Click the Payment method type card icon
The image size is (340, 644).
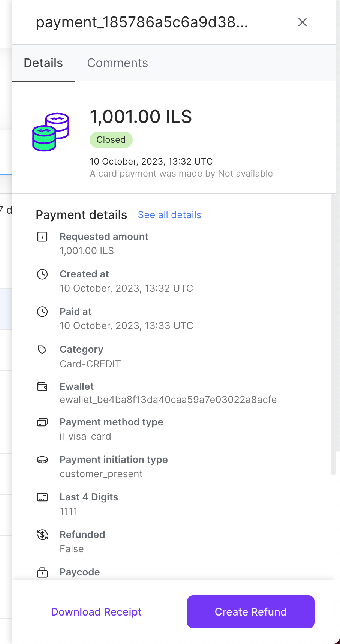[42, 422]
